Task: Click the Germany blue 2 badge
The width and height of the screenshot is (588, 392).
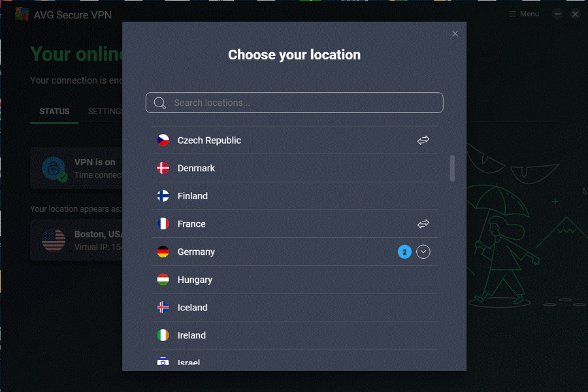Action: point(404,252)
